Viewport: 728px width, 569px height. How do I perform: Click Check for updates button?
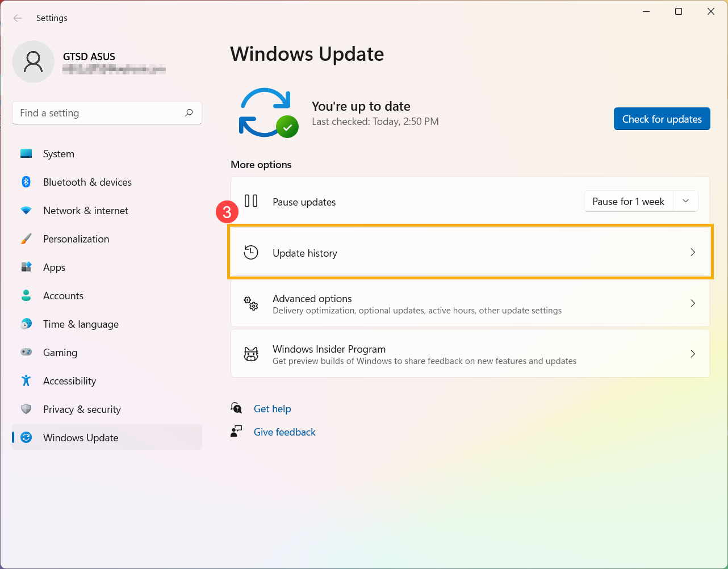tap(662, 119)
